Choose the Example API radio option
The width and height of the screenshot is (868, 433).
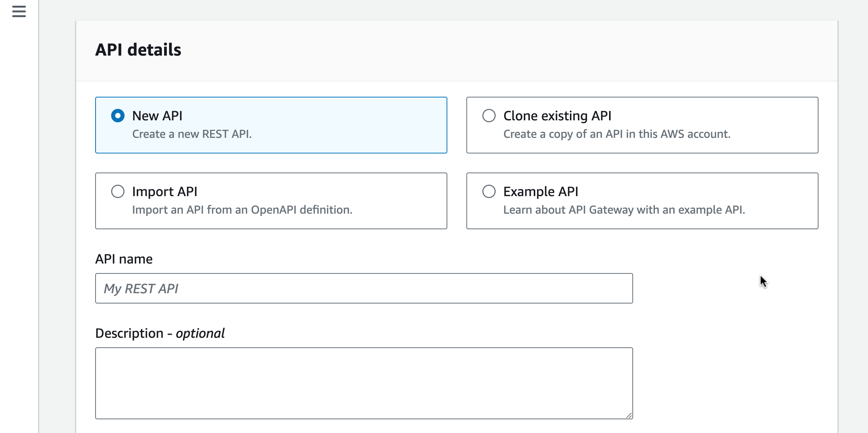489,192
